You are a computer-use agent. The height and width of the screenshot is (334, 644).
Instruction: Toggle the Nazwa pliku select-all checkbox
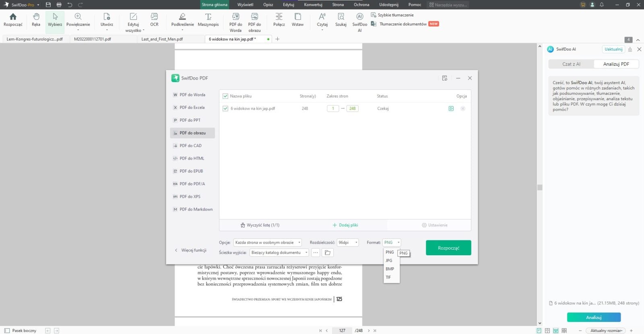tap(225, 96)
